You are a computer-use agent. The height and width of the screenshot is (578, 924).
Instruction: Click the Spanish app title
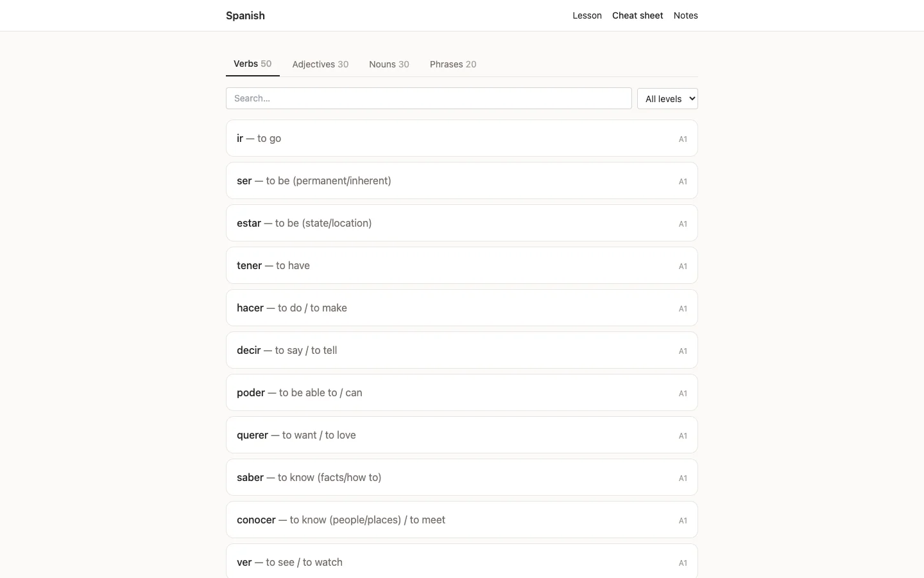(x=245, y=15)
